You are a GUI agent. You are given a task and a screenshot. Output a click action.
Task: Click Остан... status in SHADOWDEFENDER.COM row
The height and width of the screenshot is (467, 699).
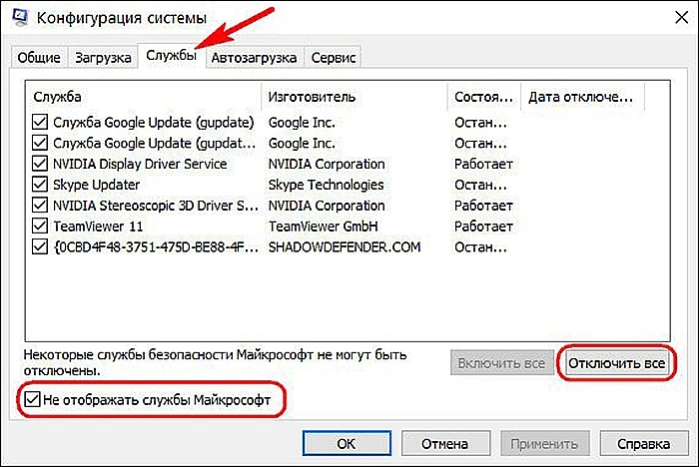click(x=481, y=247)
